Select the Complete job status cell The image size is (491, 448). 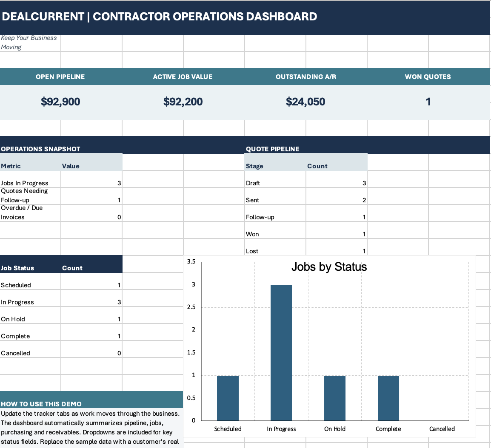tap(30, 332)
